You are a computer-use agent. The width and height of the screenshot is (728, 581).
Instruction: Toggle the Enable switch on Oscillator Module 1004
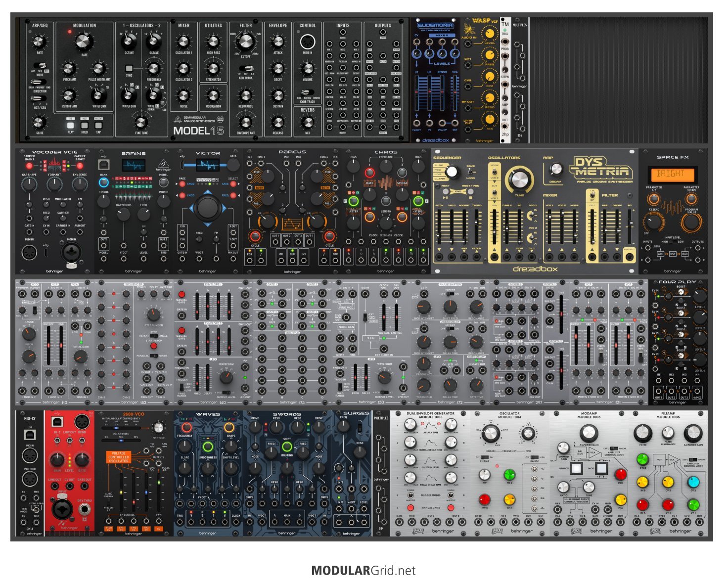pos(484,457)
